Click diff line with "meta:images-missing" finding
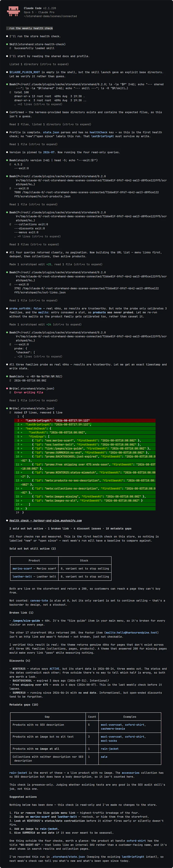The height and width of the screenshot is (868, 173). tap(85, 496)
